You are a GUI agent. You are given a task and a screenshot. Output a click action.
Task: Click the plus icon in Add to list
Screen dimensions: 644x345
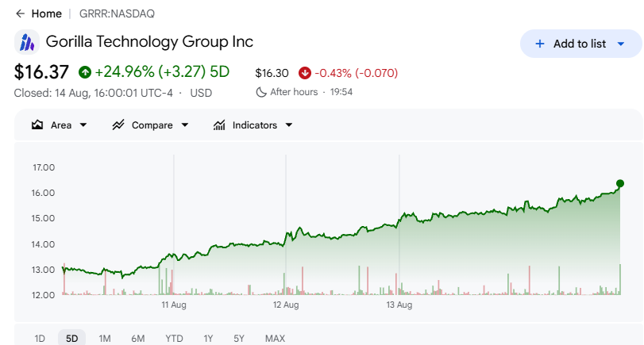click(540, 44)
